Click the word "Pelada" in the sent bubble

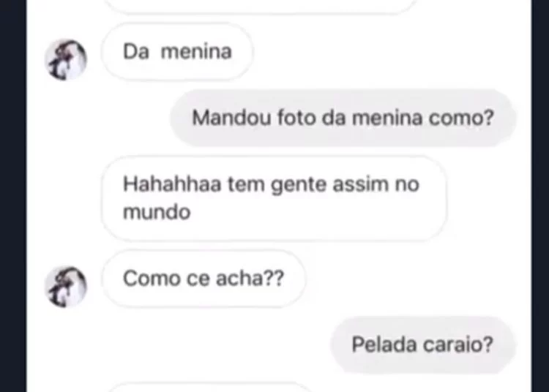pyautogui.click(x=384, y=344)
